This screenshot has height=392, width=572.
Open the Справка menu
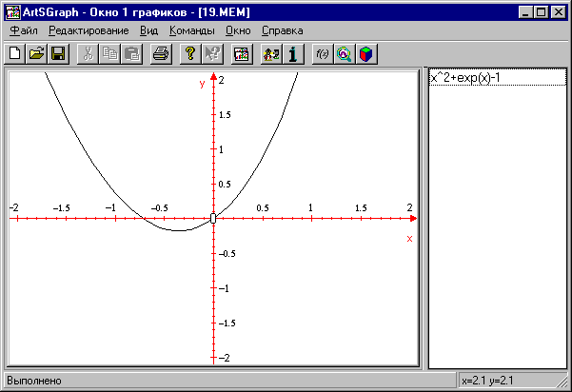click(282, 30)
